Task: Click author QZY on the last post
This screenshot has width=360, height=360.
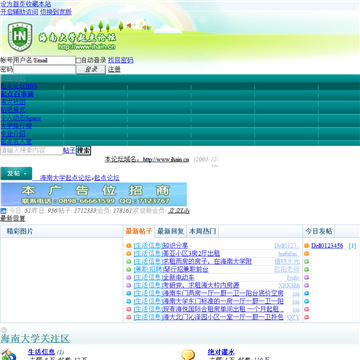Action: 293,317
